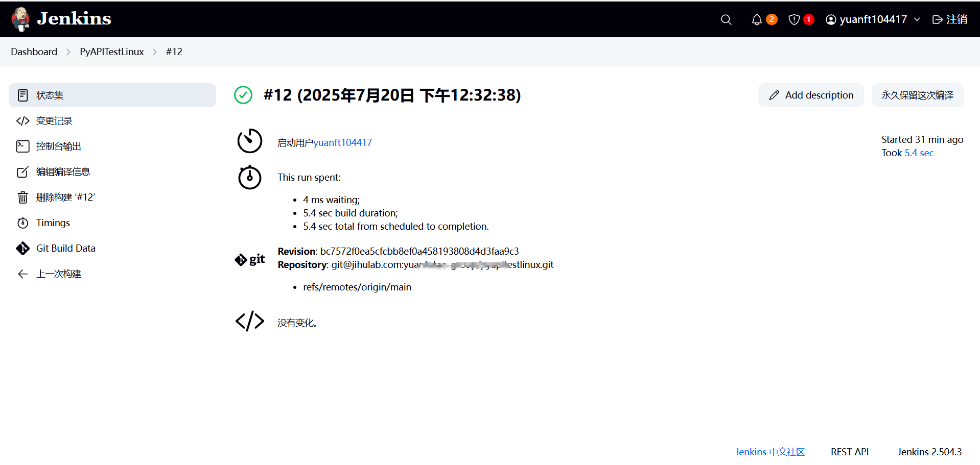The image size is (980, 465).
Task: Click the large git logo icon
Action: point(250,259)
